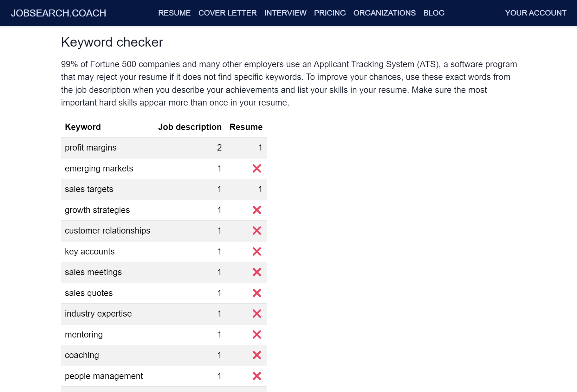Select the X mark for customer relationships
This screenshot has width=577, height=392.
point(257,231)
